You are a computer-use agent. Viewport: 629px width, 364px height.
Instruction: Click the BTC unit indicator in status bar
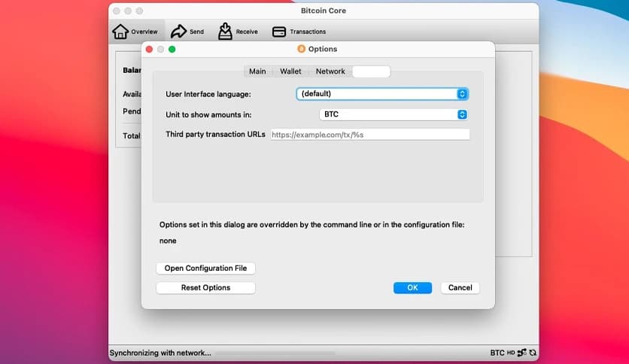tap(497, 353)
